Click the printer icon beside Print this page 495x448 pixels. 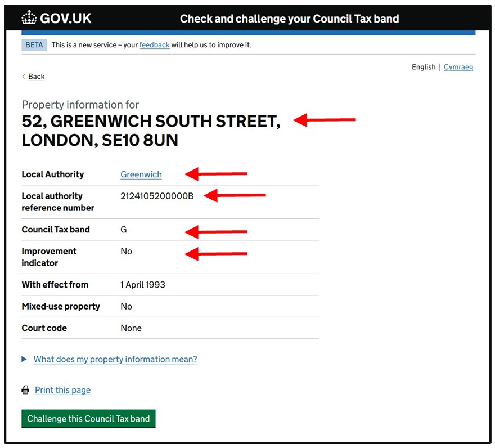25,390
